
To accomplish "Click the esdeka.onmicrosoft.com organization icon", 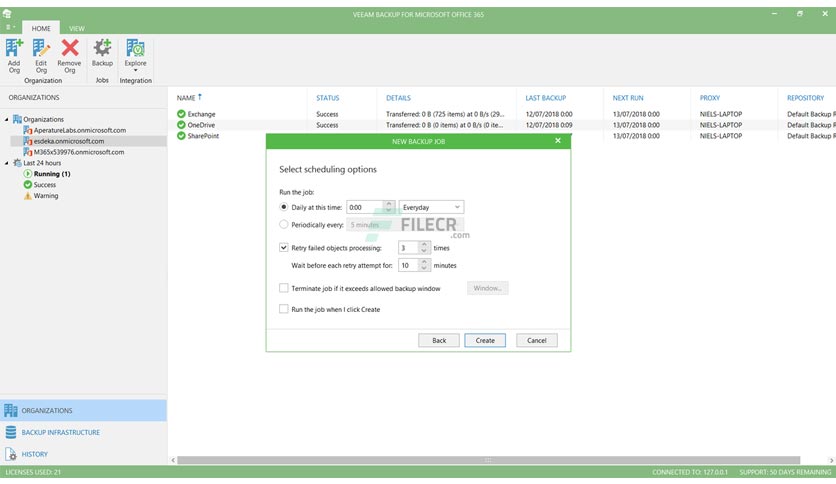I will [28, 141].
